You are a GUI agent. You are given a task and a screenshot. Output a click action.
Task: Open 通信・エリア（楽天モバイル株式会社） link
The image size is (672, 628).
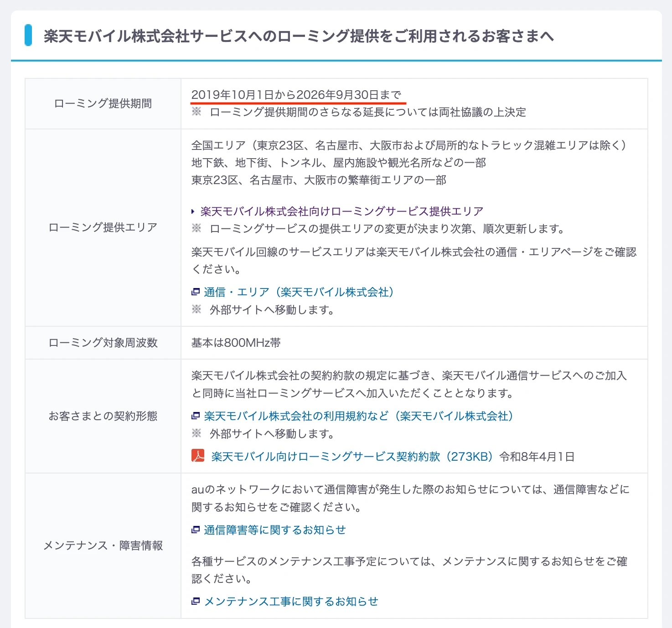[x=299, y=292]
